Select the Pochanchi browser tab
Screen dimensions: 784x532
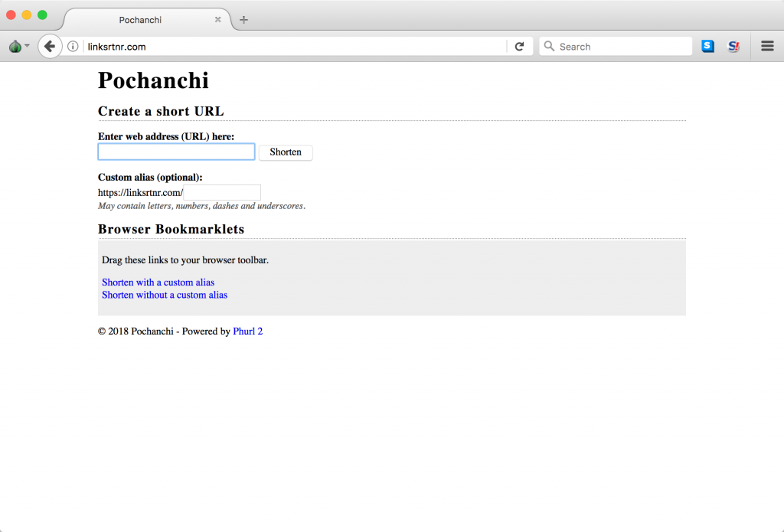[140, 20]
